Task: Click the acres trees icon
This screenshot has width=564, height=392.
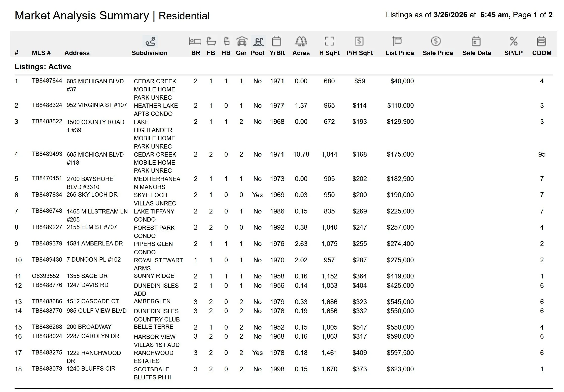Action: 301,41
